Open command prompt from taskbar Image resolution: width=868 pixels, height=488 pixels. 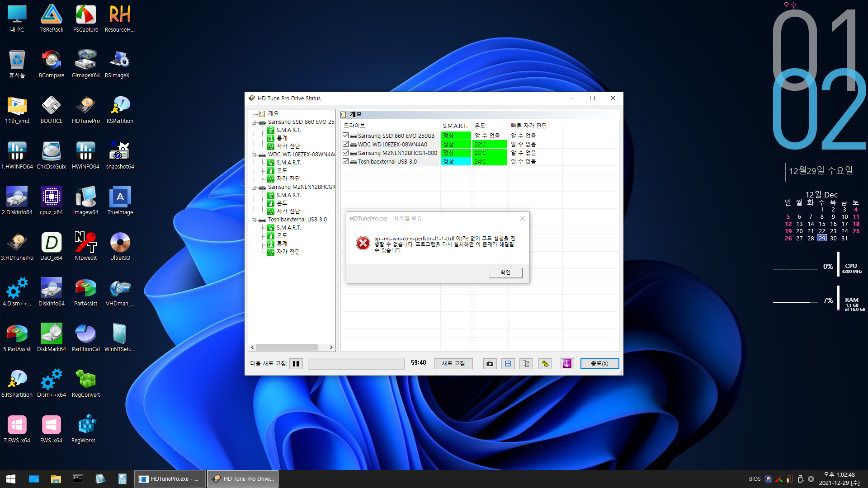click(78, 479)
